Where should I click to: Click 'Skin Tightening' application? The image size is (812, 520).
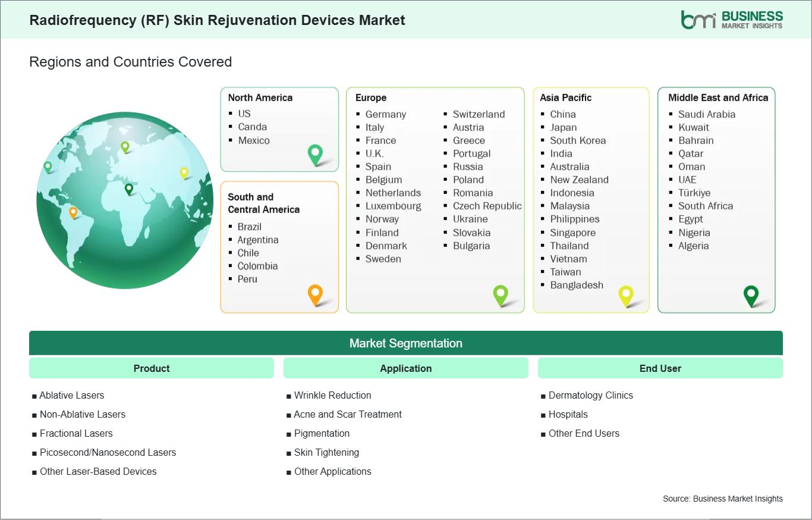click(326, 452)
